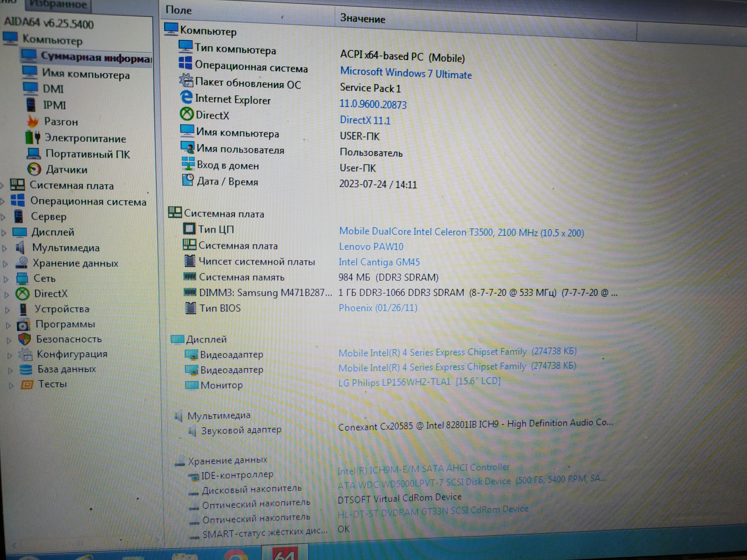
Task: Select the DMI tree icon
Action: point(30,88)
